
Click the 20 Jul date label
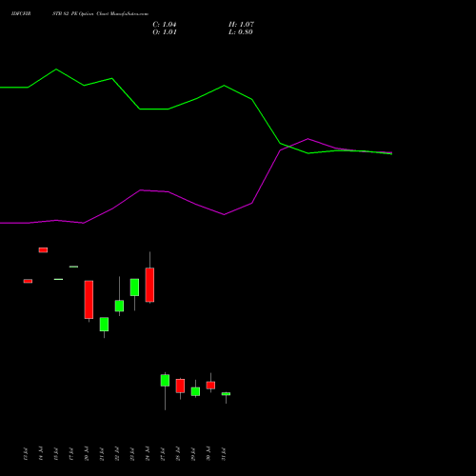pos(87,453)
